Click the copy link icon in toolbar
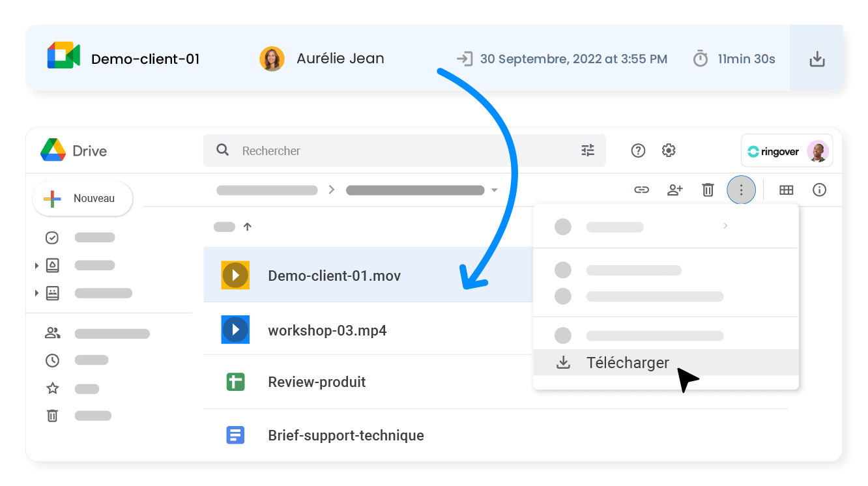868x486 pixels. pyautogui.click(x=642, y=190)
